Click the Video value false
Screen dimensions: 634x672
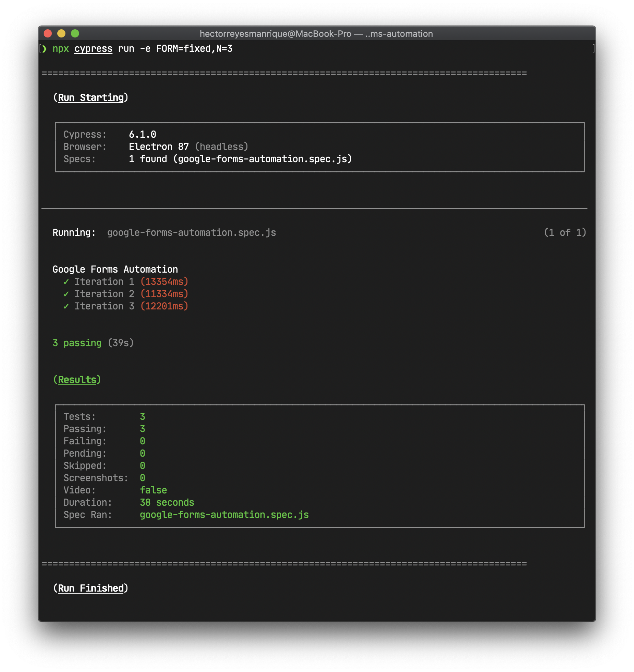pos(153,490)
